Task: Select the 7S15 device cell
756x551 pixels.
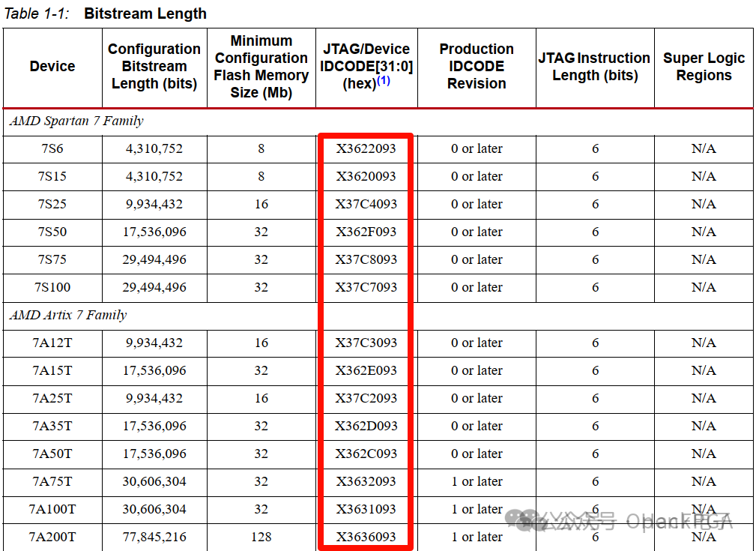Action: pos(52,176)
